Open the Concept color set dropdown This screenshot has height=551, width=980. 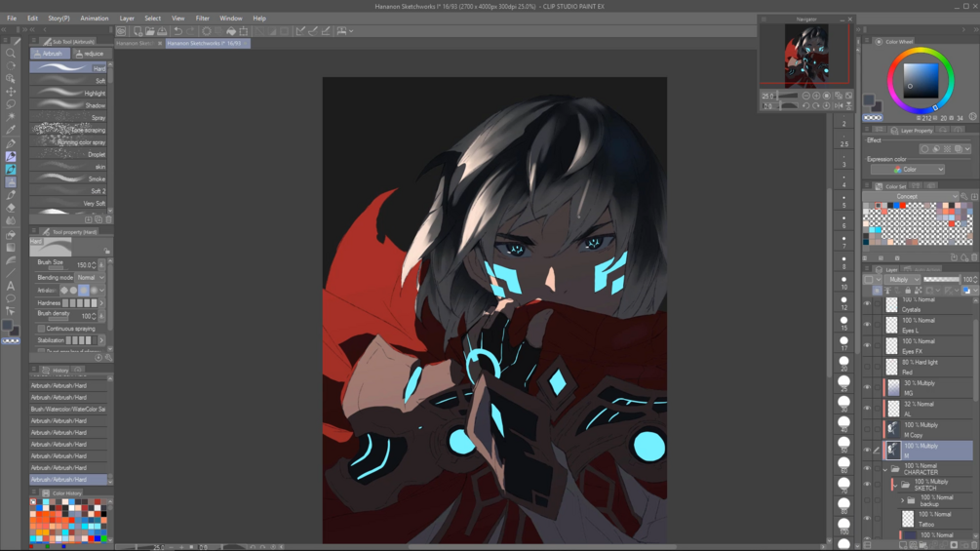[x=911, y=196]
